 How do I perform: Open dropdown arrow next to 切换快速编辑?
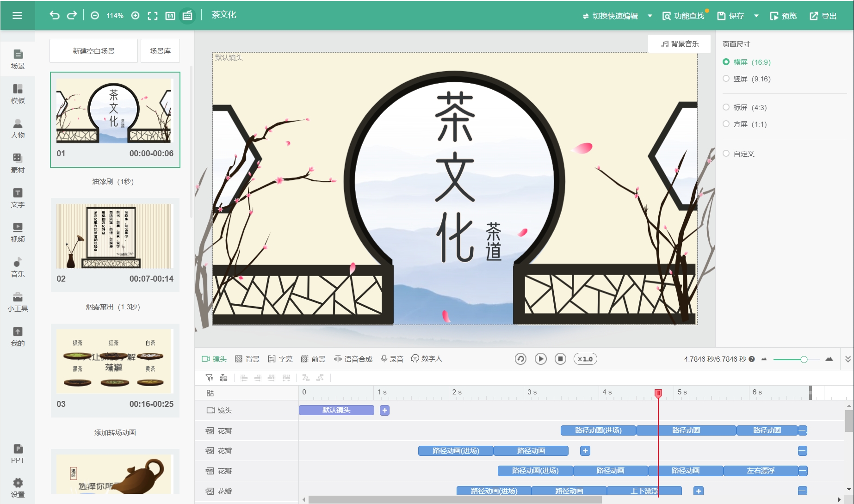650,16
